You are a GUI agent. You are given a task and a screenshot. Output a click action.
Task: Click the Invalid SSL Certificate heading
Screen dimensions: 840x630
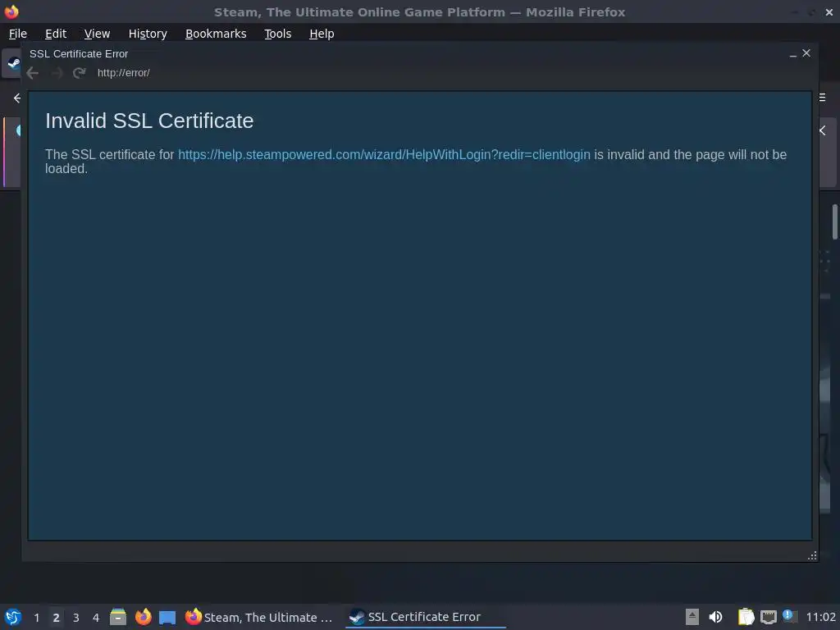(149, 121)
